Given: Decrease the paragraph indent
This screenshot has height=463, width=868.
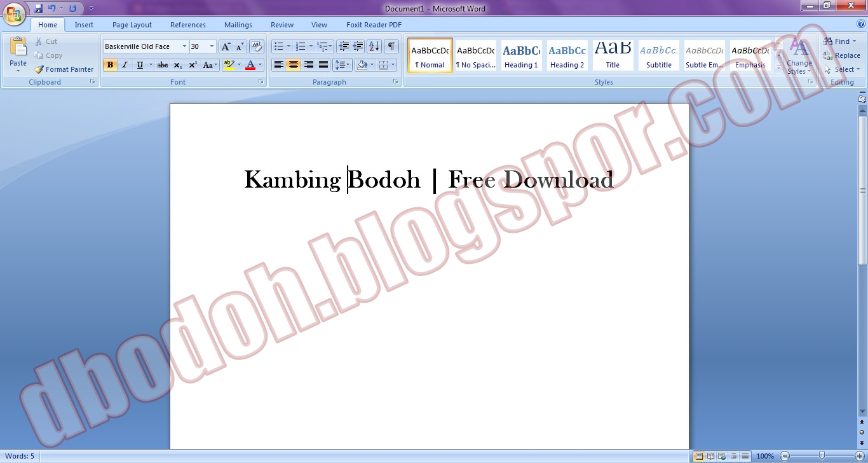Looking at the screenshot, I should [344, 46].
